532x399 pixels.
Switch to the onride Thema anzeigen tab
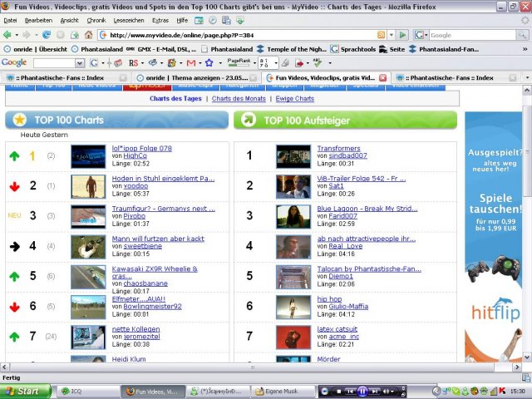point(196,77)
